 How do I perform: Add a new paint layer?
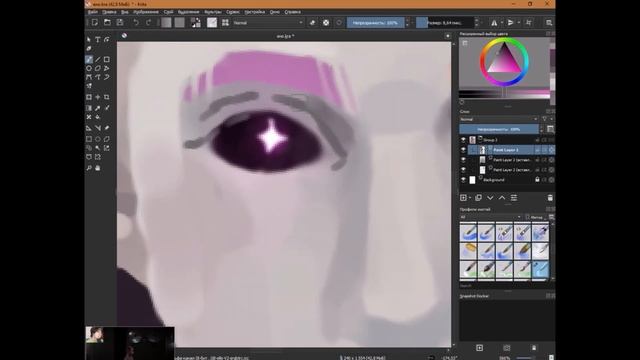[x=464, y=198]
